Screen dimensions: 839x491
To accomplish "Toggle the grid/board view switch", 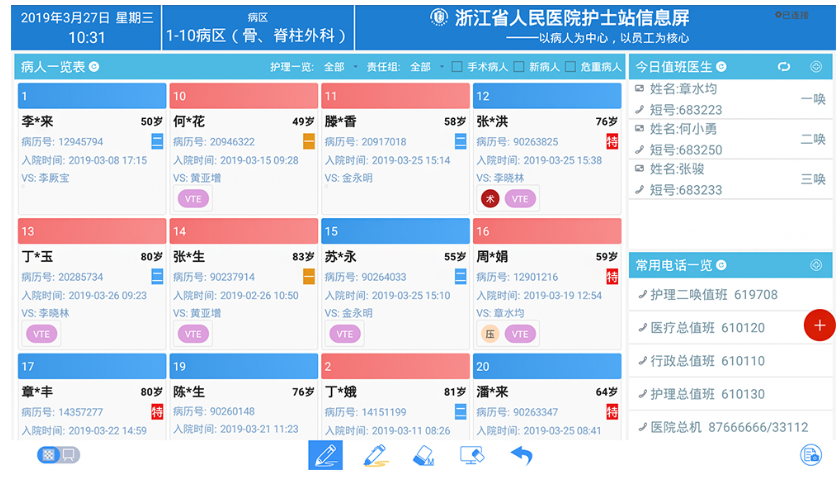I will 58,455.
